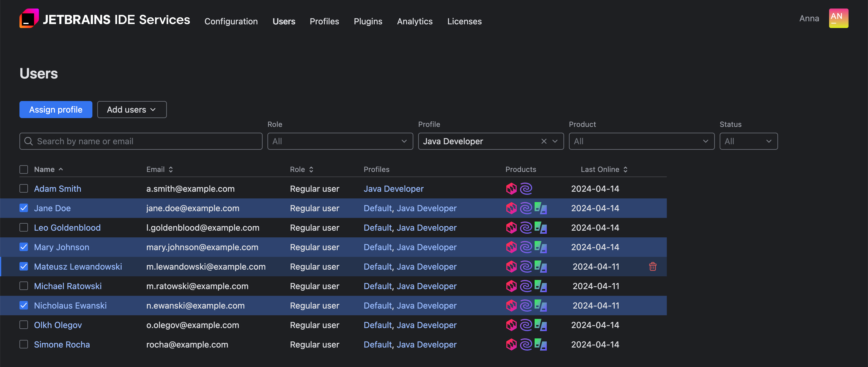Image resolution: width=868 pixels, height=367 pixels.
Task: Open Adam Smith's Java Developer profile link
Action: (393, 189)
